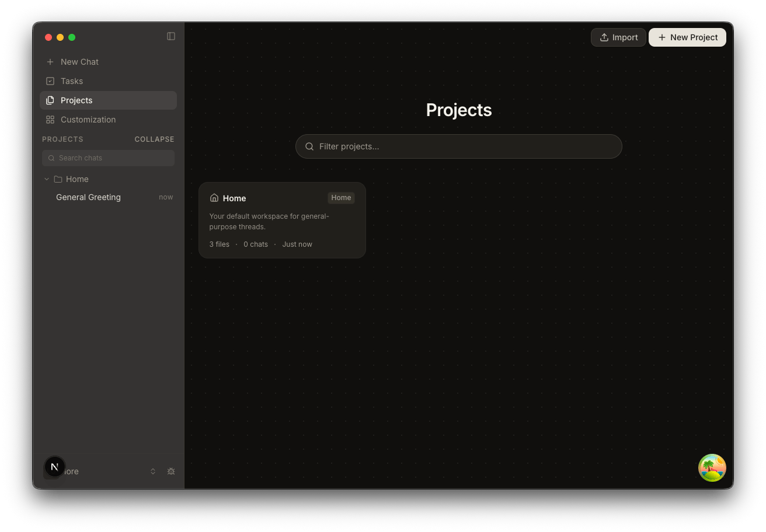Screen dimensions: 766x532
Task: Open the General Greeting chat
Action: click(x=108, y=197)
